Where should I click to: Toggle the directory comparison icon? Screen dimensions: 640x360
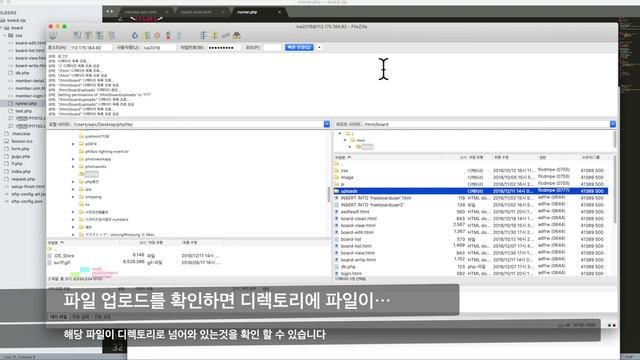click(214, 36)
